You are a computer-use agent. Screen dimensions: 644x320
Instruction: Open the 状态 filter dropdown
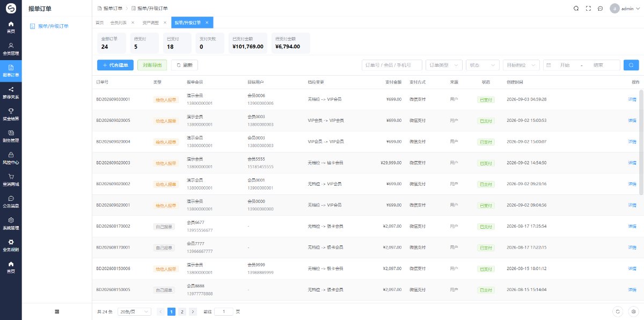click(482, 65)
